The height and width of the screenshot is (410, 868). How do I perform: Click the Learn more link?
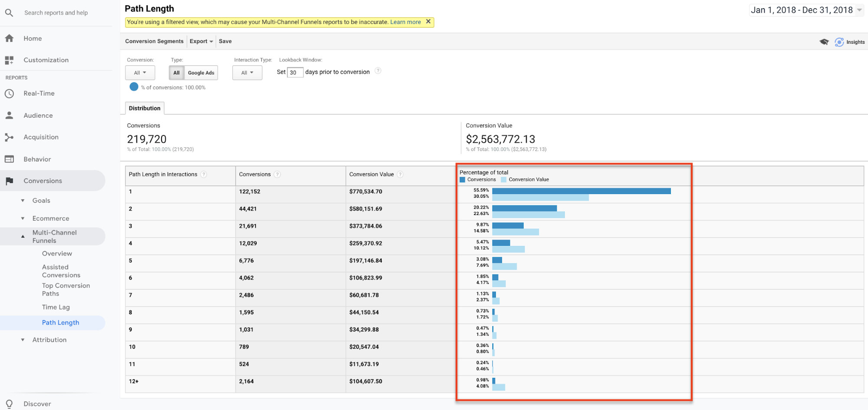[405, 22]
